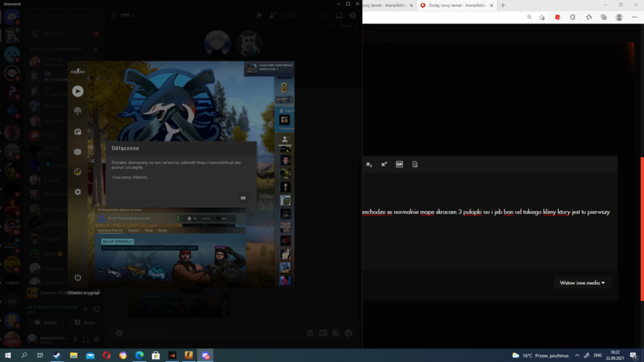This screenshot has height=362, width=644.
Task: Open the GIF picker in editor toolbar
Action: click(x=399, y=164)
